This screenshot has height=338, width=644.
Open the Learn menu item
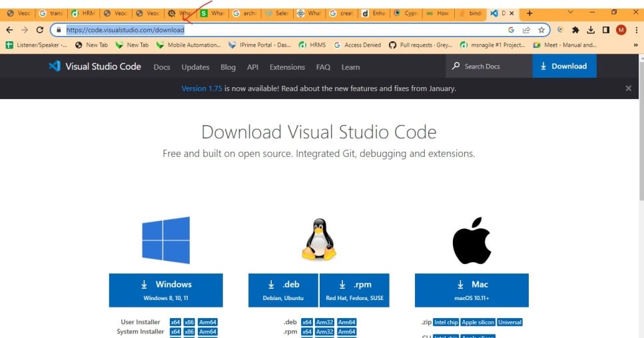coord(350,67)
